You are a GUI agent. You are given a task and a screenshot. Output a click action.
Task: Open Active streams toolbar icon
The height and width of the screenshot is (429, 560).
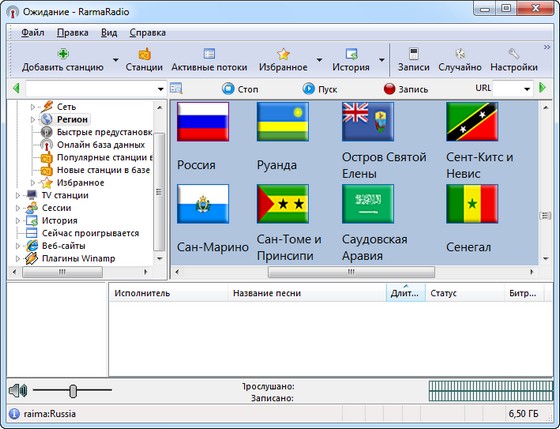click(x=209, y=54)
